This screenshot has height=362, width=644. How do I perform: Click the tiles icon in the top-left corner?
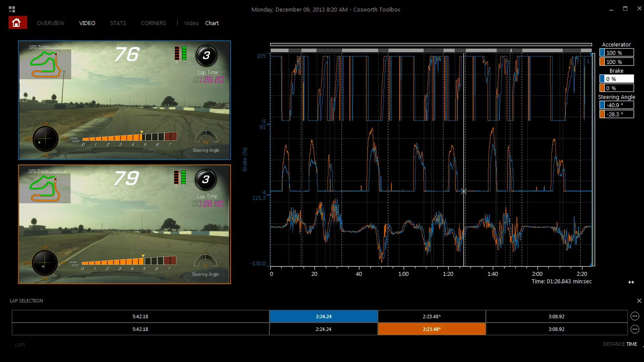pyautogui.click(x=11, y=9)
